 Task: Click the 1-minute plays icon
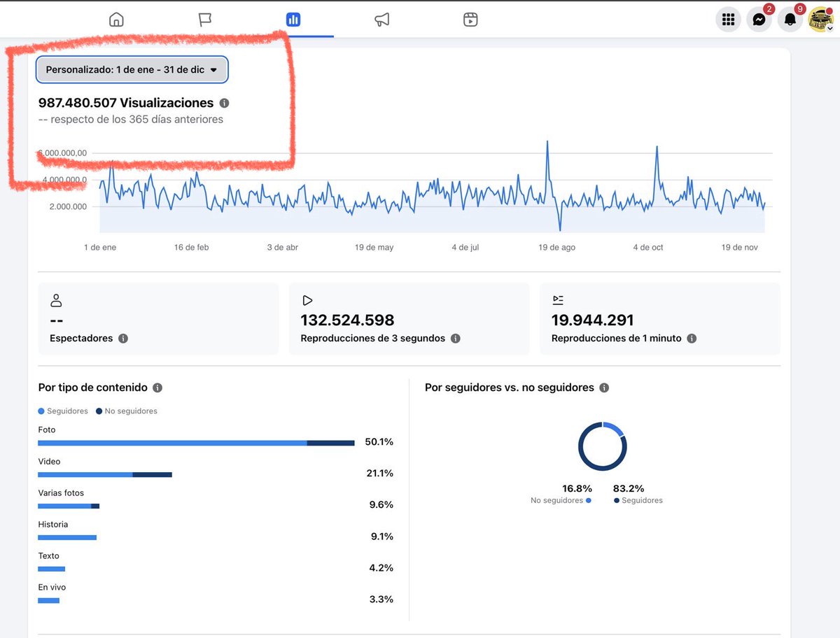coord(558,301)
